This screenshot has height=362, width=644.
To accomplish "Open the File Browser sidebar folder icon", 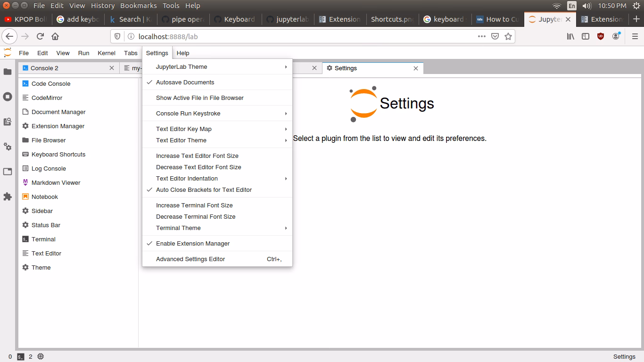I will (x=8, y=72).
